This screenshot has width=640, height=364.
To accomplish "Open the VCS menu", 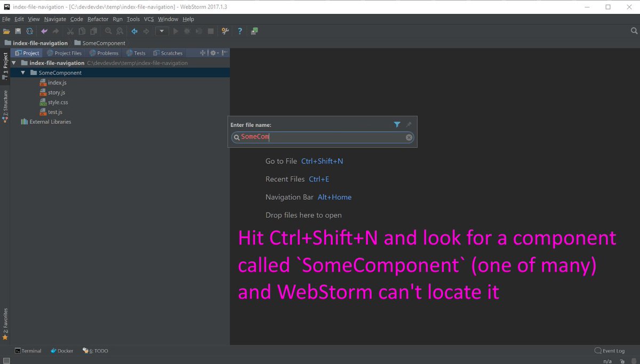I will coord(149,19).
